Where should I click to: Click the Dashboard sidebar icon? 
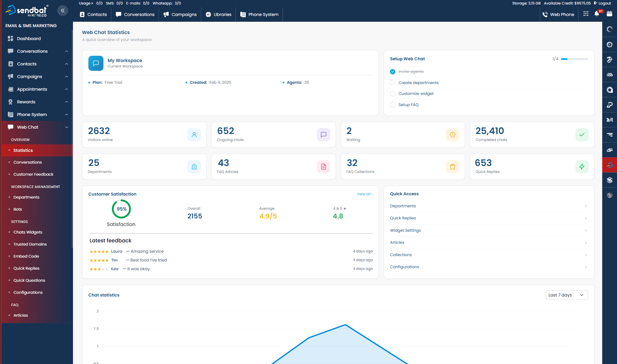click(11, 39)
